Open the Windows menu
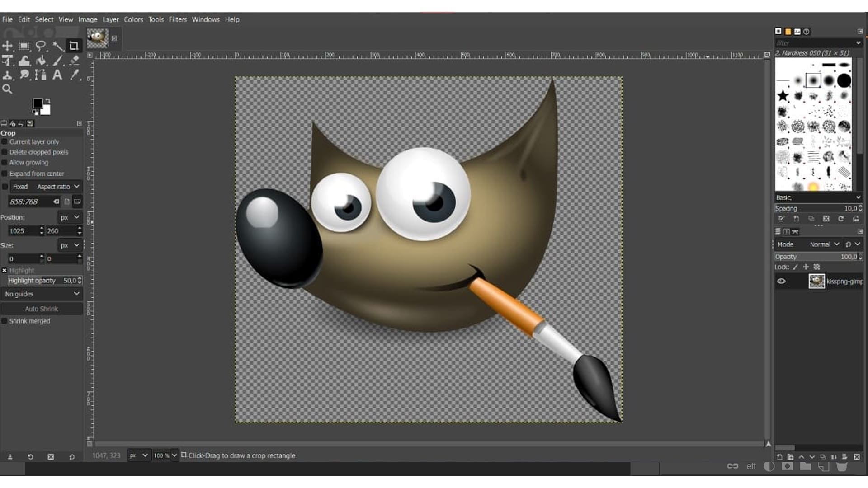 (206, 19)
